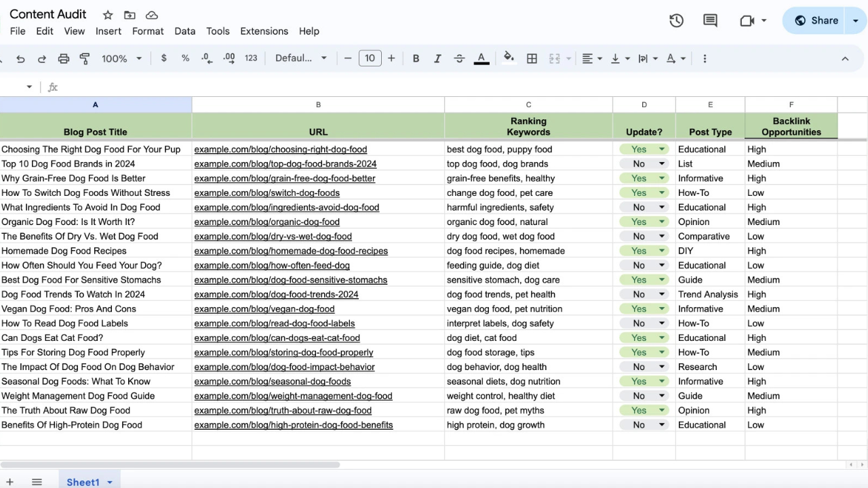Open the File menu
This screenshot has height=488, width=868.
click(18, 31)
